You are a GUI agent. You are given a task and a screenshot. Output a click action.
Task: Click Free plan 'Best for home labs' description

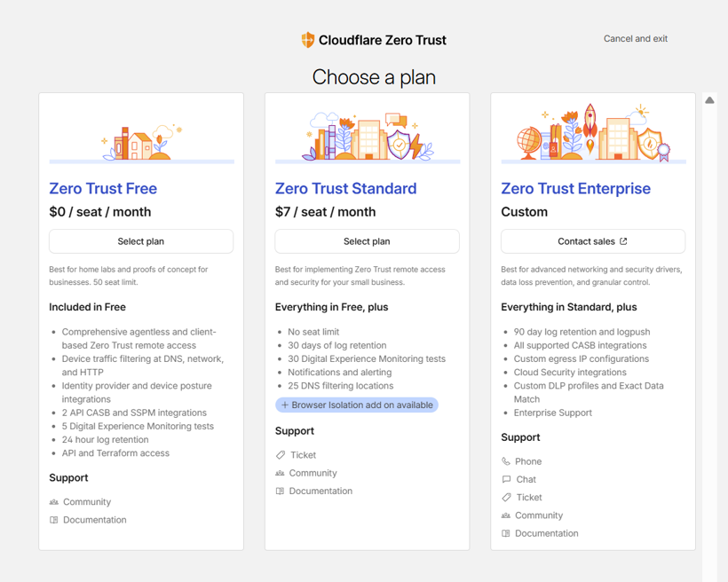(129, 276)
